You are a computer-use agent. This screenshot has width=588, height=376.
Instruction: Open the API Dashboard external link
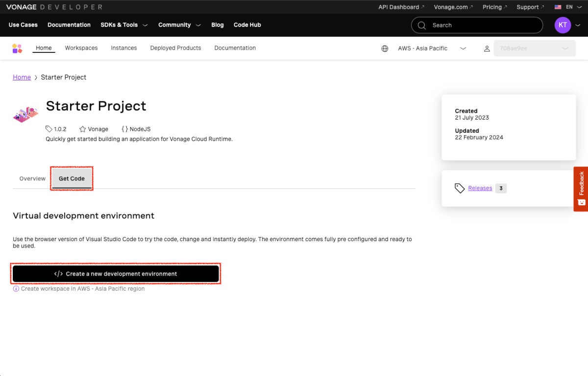401,7
